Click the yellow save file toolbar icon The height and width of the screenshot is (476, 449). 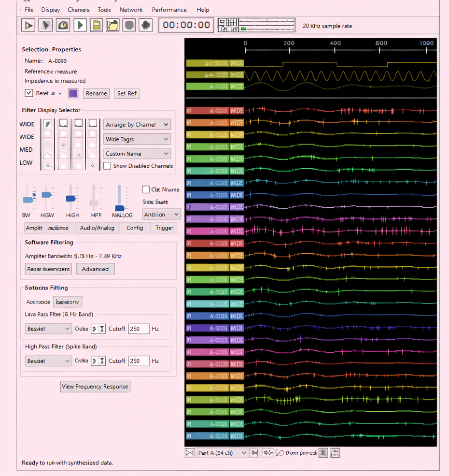[x=96, y=25]
